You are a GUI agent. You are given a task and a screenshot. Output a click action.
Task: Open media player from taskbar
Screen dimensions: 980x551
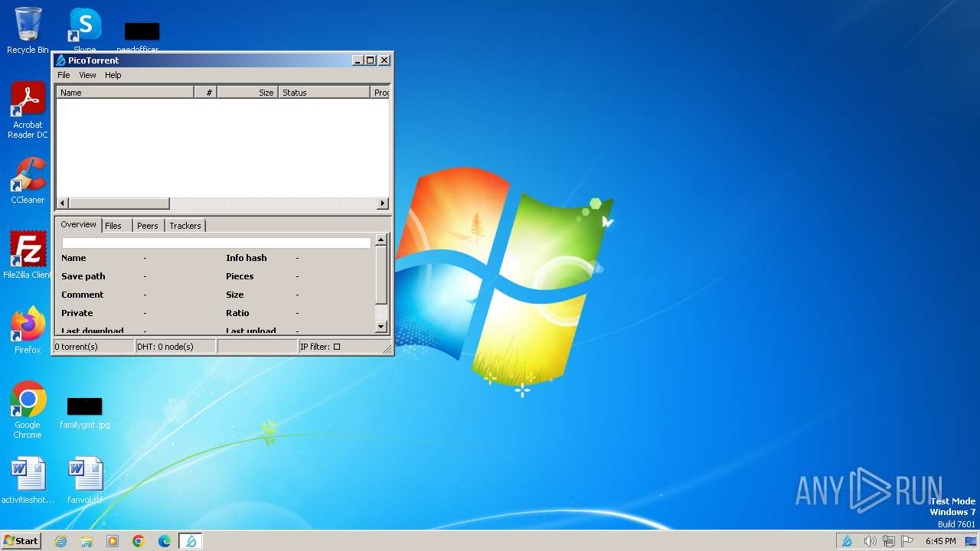coord(113,541)
